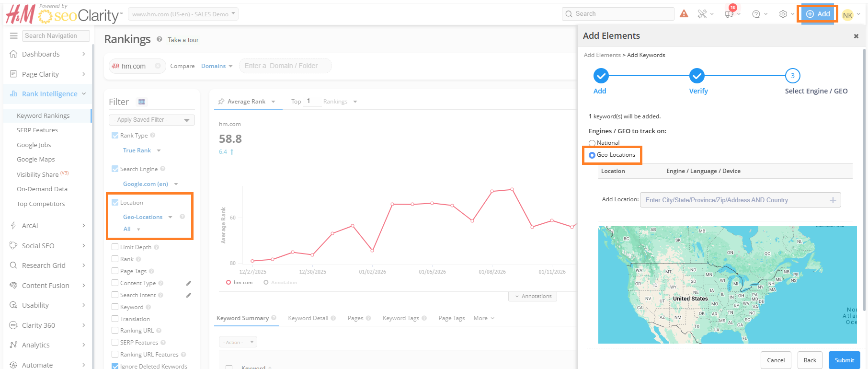Open the settings gear menu
Viewport: 868px width, 369px height.
pos(783,14)
